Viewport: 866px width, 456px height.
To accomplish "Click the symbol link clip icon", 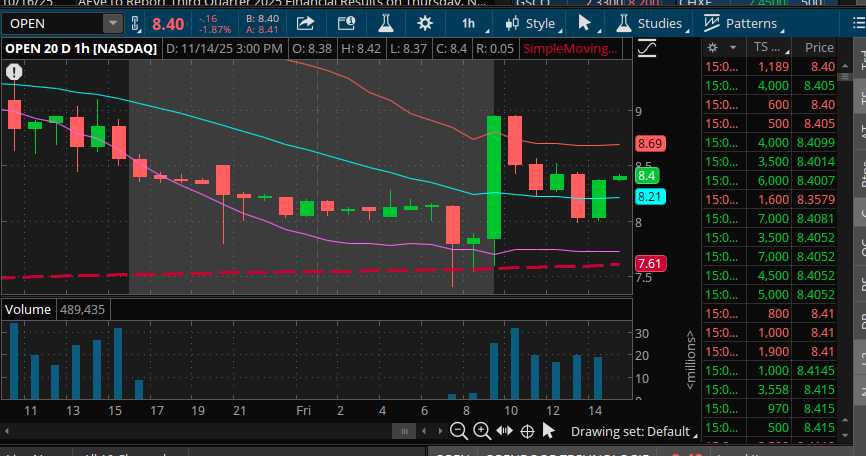I will pos(135,24).
